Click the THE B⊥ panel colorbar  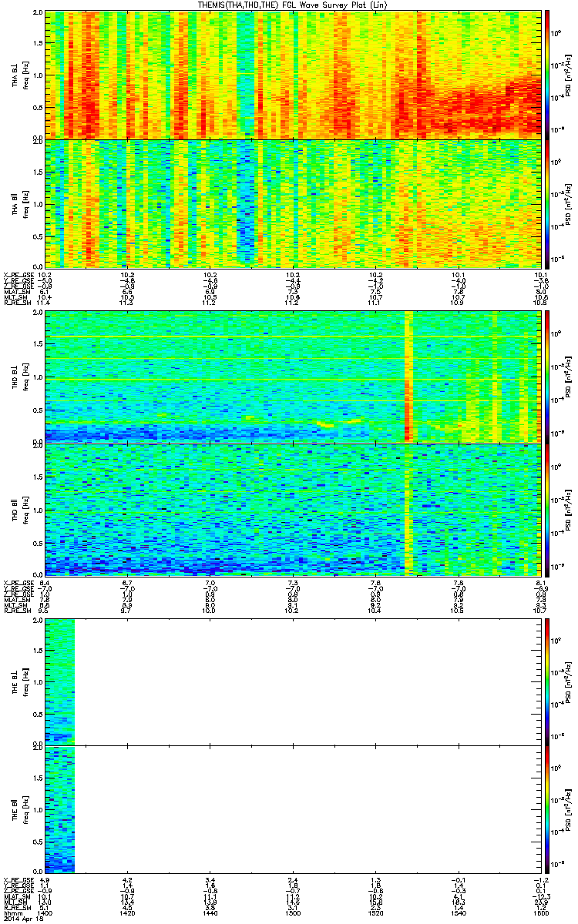[x=548, y=681]
